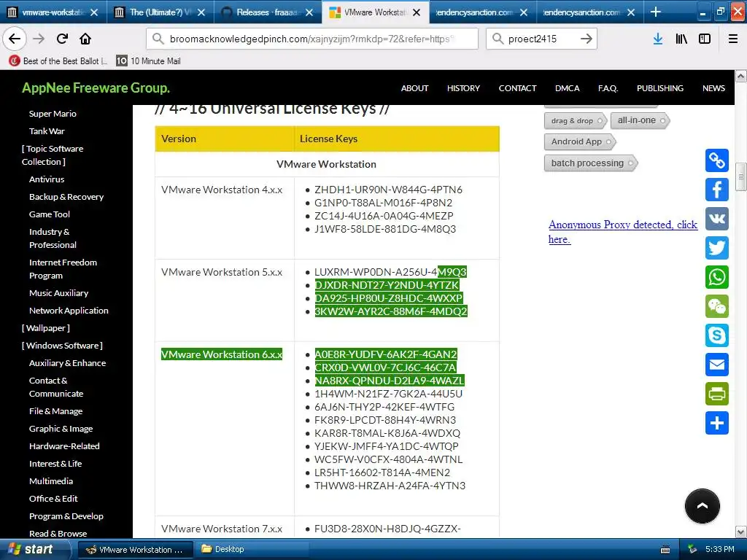The height and width of the screenshot is (560, 747).
Task: Open 'Backup & Recovery' sidebar category
Action: click(x=66, y=197)
